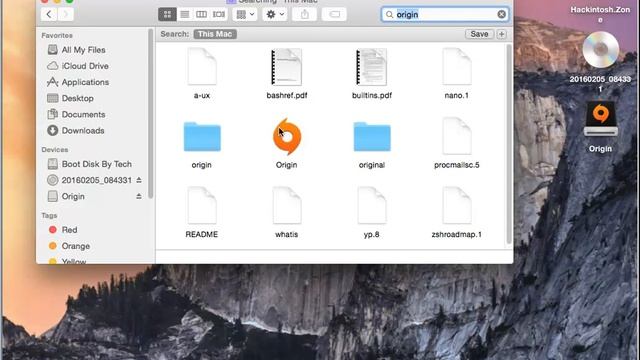Select the zshroadmap.1 file icon

pos(457,205)
